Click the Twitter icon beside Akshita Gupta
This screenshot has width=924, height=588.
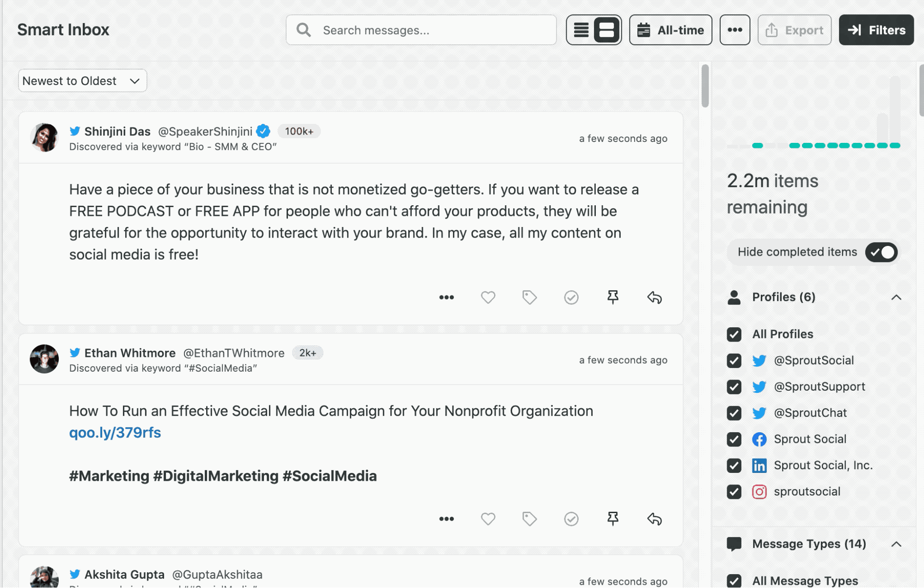(75, 574)
